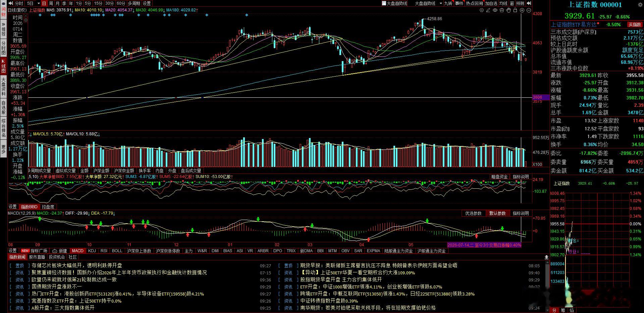Screen dimensions: 644x313
Task: Close the data tooltip panel beside 时间
Action: [26, 16]
